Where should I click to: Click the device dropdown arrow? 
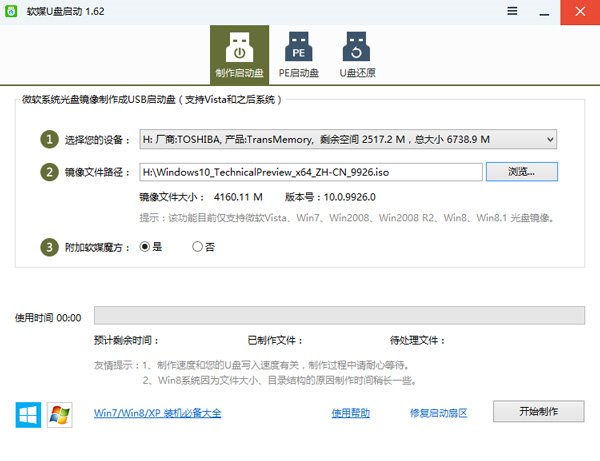point(549,139)
